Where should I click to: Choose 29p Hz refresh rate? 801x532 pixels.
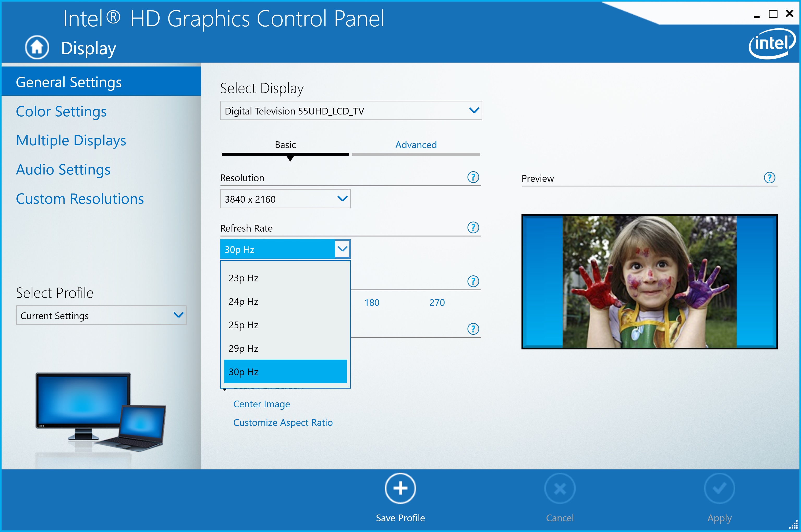click(x=285, y=348)
